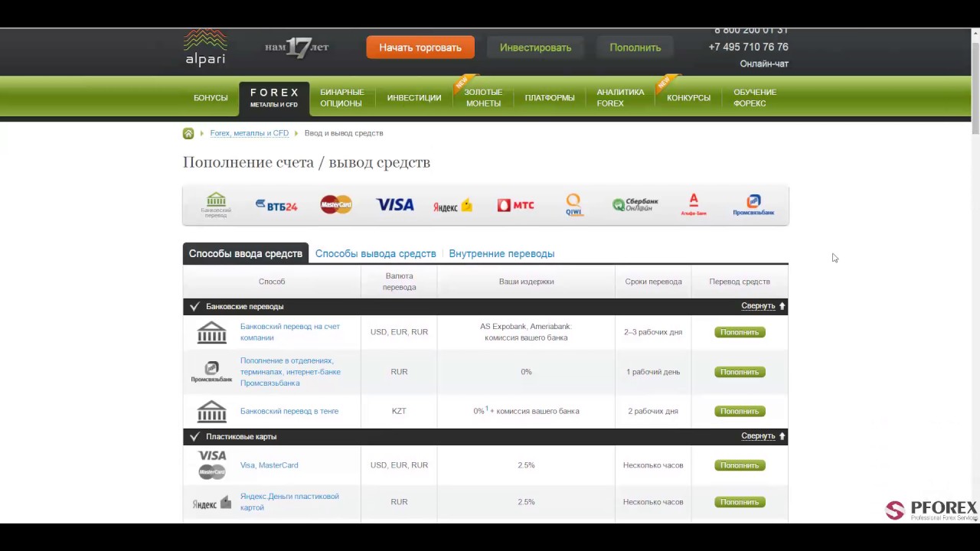The image size is (980, 551).
Task: Select the MTS payment logo
Action: [516, 205]
